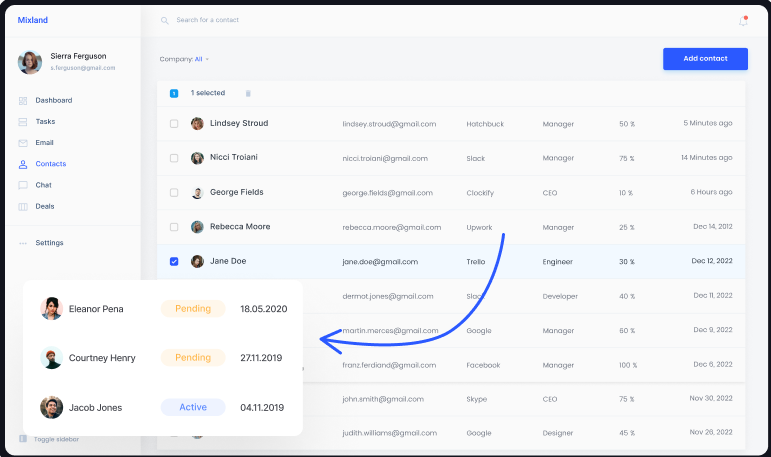Viewport: 771px width, 457px height.
Task: Click the Toggle sidebar button
Action: point(55,439)
